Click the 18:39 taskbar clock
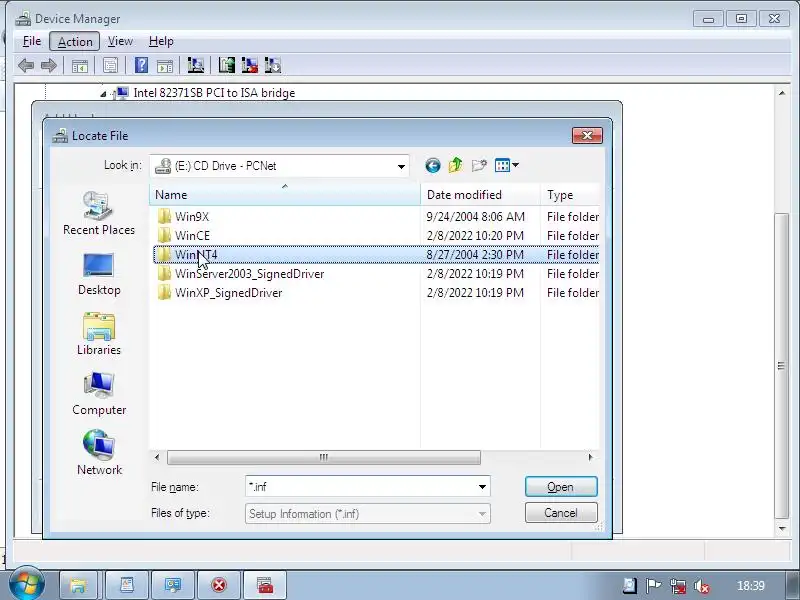 (x=751, y=586)
